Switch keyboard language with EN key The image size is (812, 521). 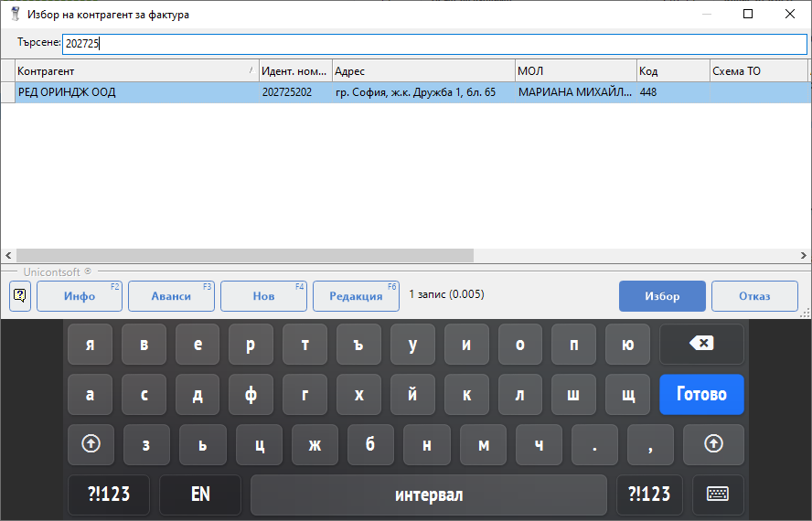tap(200, 494)
